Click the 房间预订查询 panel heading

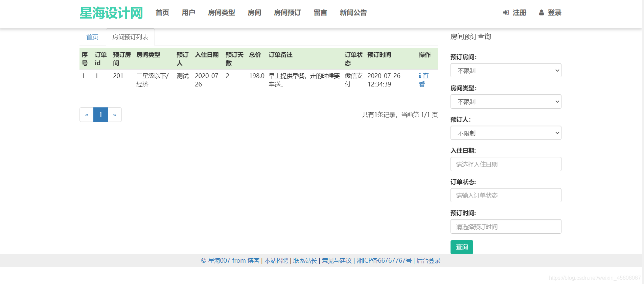tap(471, 36)
